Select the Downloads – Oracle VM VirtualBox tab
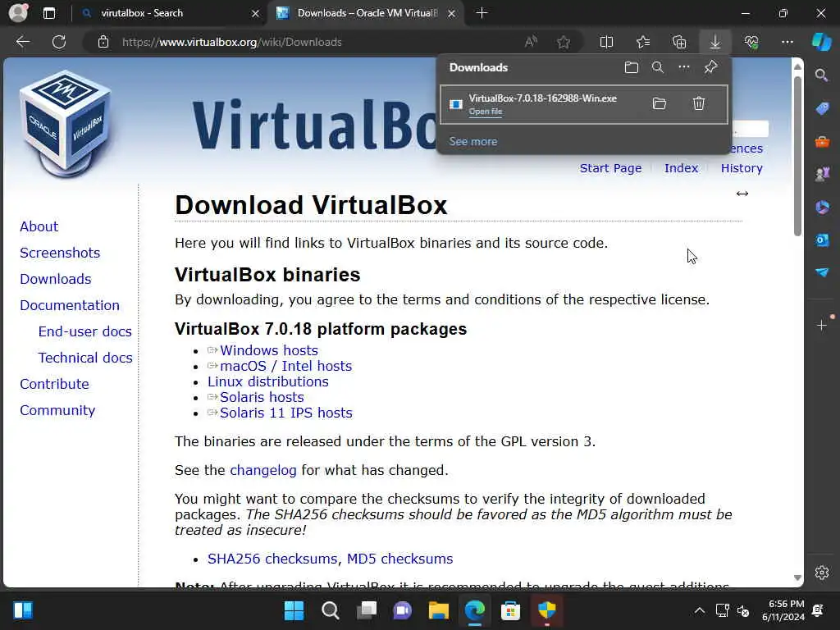 pyautogui.click(x=367, y=13)
